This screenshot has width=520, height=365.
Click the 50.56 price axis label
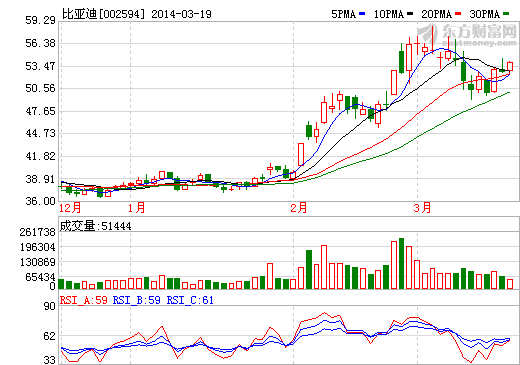tap(40, 88)
